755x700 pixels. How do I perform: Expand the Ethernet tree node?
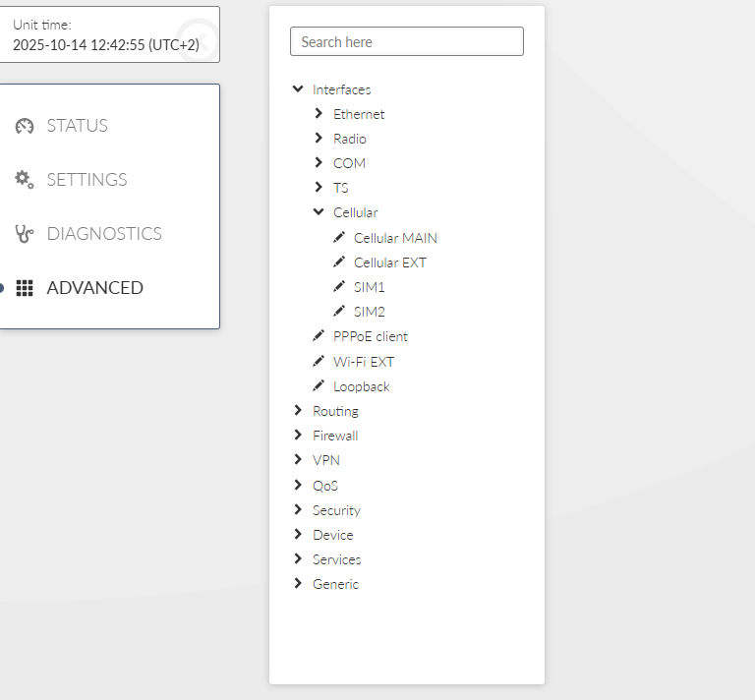pyautogui.click(x=319, y=114)
